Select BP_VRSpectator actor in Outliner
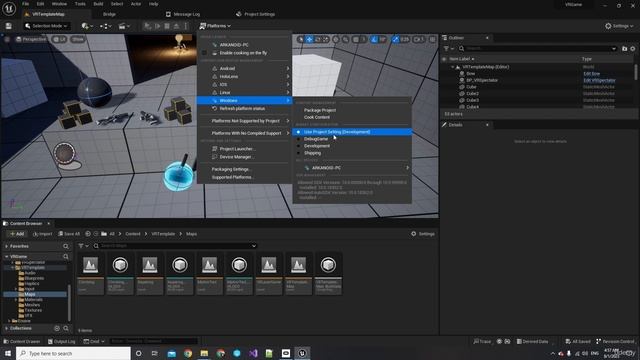This screenshot has width=640, height=360. click(482, 80)
